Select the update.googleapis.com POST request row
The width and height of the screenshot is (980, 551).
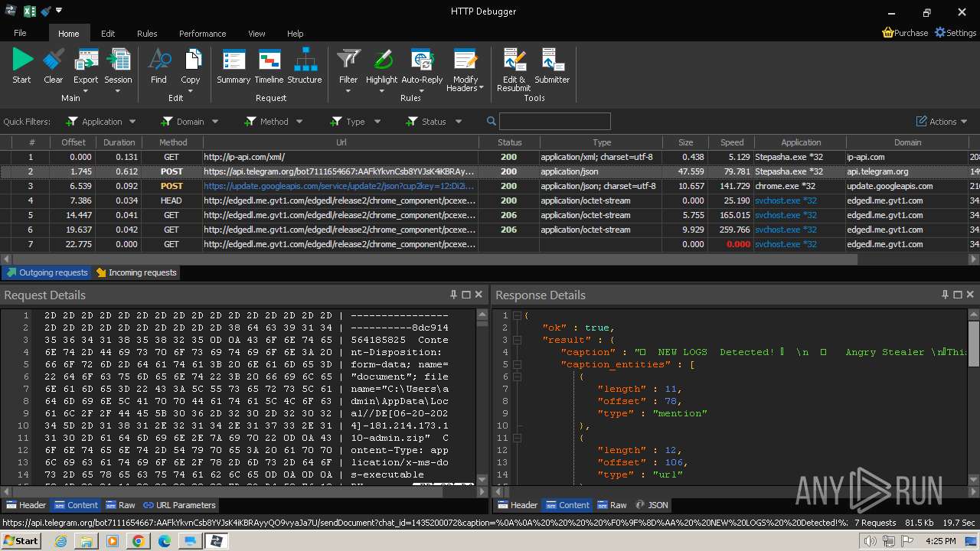[x=490, y=186]
